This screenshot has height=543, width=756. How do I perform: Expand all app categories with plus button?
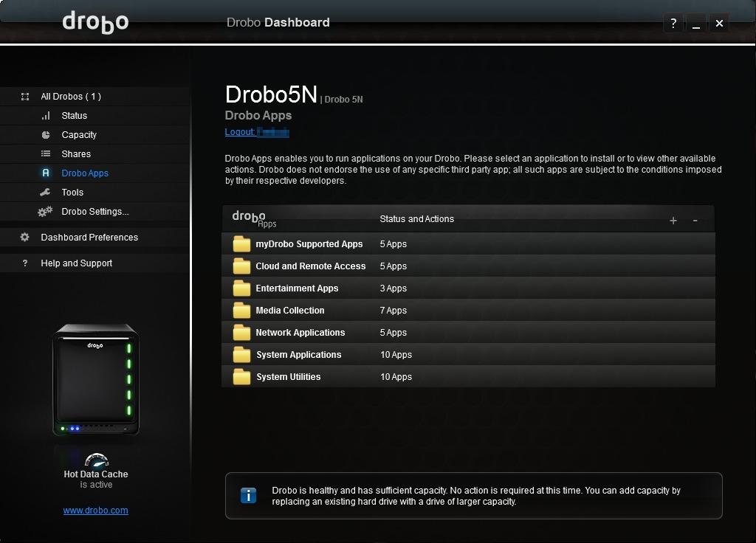tap(673, 221)
